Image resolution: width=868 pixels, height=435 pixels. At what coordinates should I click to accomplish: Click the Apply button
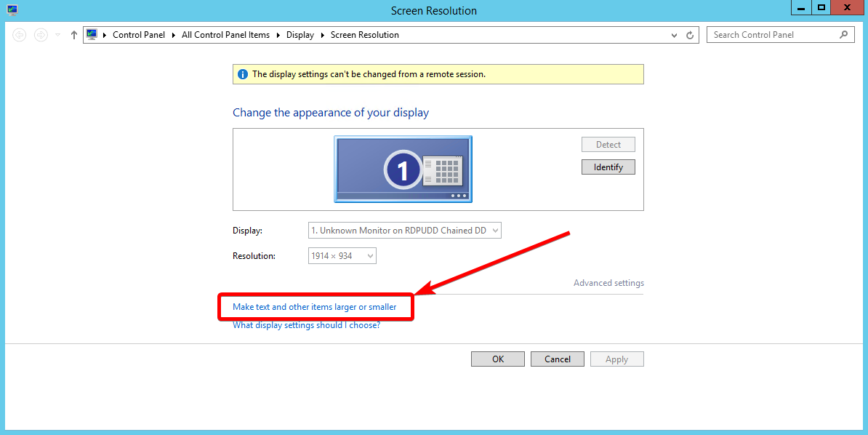616,359
